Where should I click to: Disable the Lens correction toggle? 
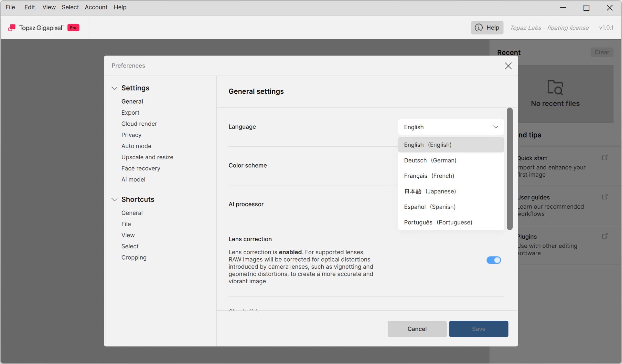coord(493,260)
